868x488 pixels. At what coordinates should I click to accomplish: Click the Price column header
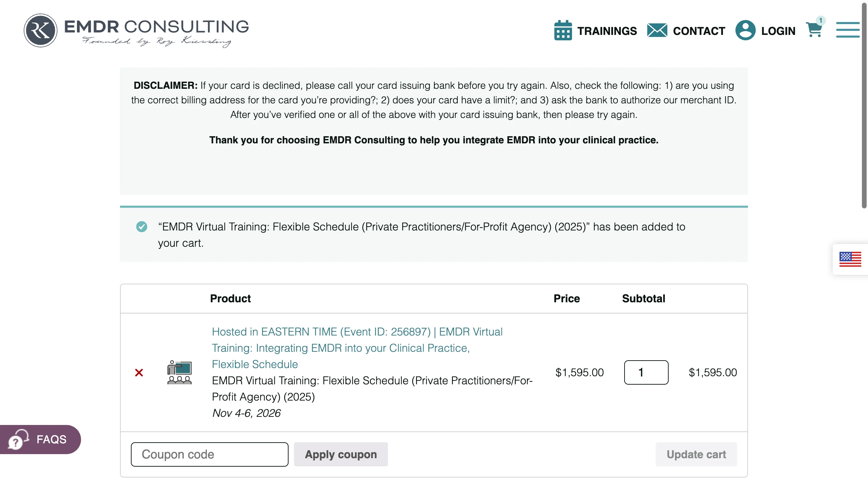(x=567, y=299)
